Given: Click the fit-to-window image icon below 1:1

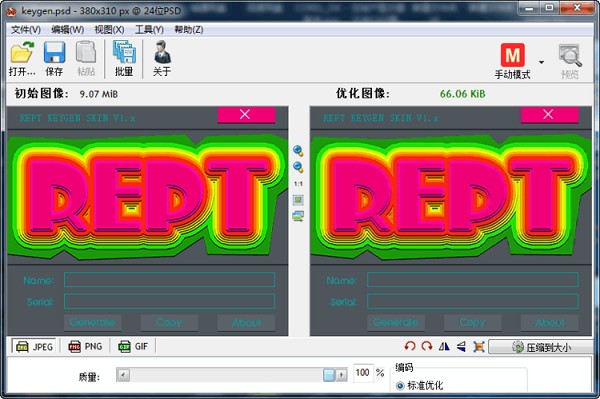Looking at the screenshot, I should (298, 199).
